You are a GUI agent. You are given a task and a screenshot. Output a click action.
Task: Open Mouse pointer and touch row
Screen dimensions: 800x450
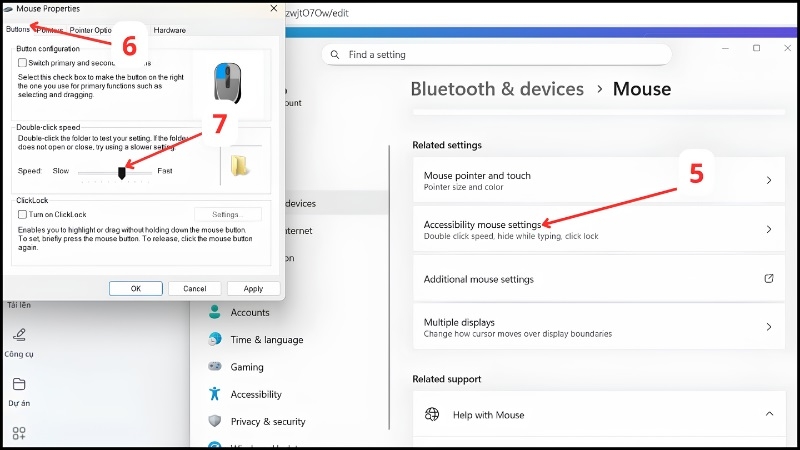coord(598,180)
